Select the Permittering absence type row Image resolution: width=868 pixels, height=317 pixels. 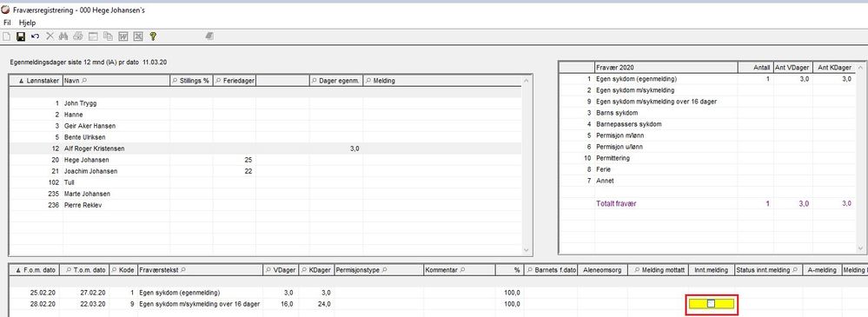point(712,158)
